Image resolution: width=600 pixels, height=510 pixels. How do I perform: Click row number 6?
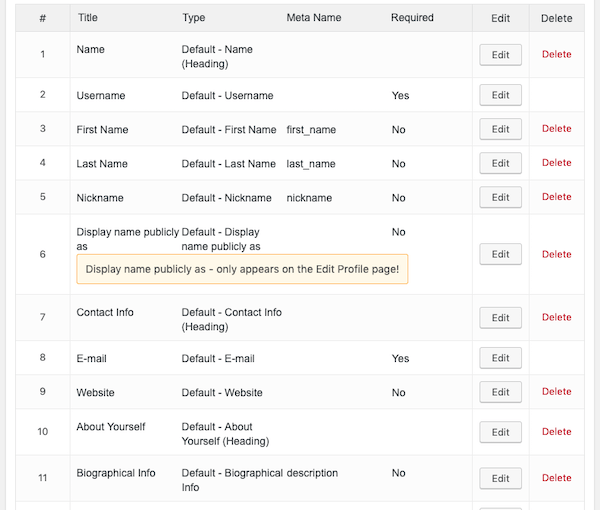[42, 254]
